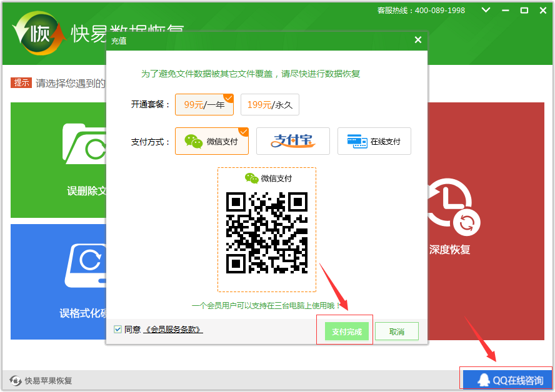
Task: Open the 误删除文件 green tile
Action: 58,160
